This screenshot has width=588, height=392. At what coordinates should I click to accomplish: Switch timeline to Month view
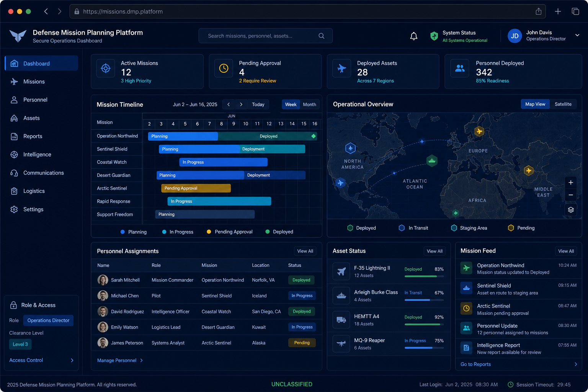click(x=309, y=105)
